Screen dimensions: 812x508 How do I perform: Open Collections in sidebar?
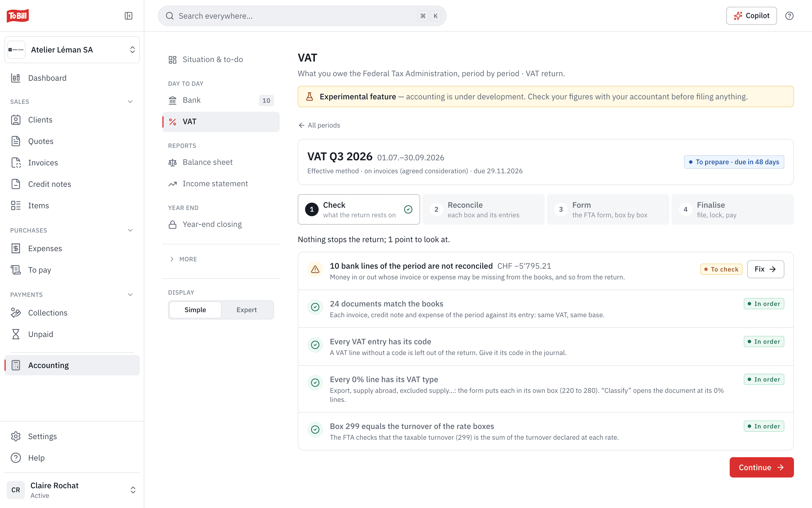pyautogui.click(x=72, y=313)
